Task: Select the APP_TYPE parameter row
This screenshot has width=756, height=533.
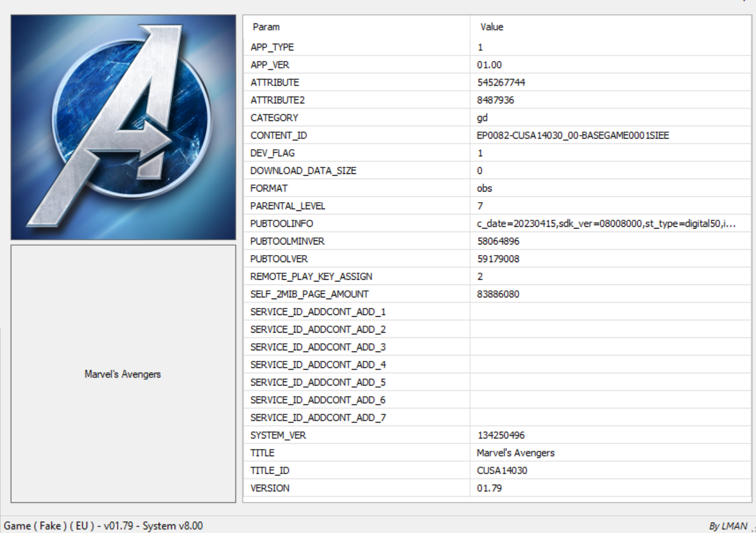Action: [x=497, y=48]
